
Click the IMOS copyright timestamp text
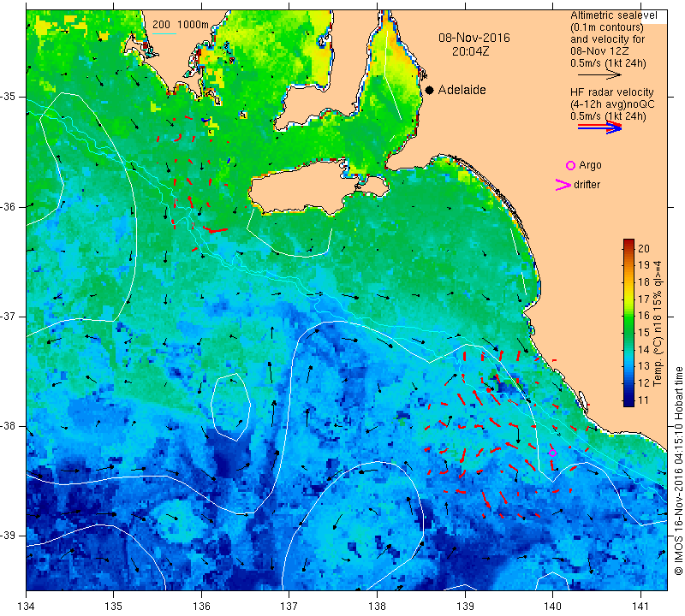tap(678, 471)
